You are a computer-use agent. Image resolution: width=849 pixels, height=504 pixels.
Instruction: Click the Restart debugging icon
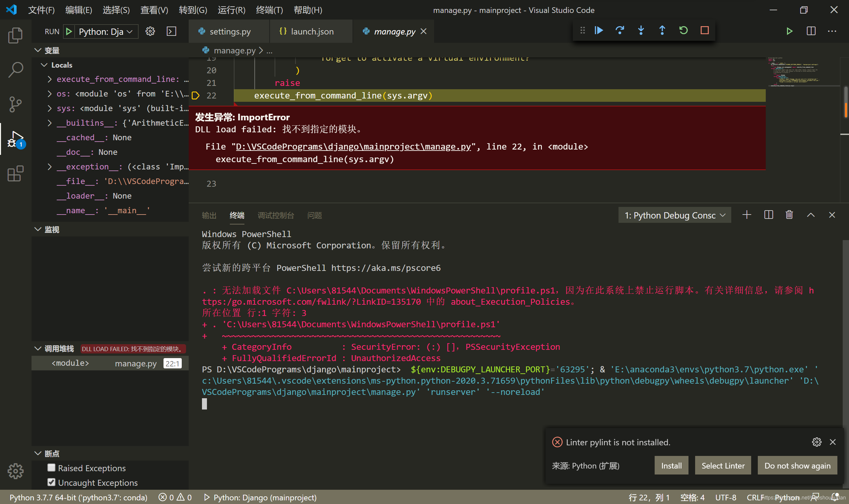(683, 31)
